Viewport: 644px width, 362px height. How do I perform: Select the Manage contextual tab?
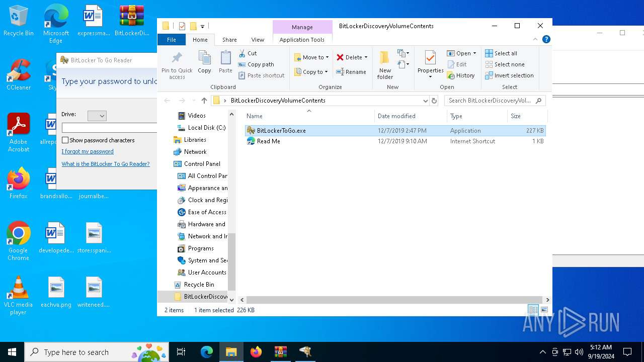[302, 27]
